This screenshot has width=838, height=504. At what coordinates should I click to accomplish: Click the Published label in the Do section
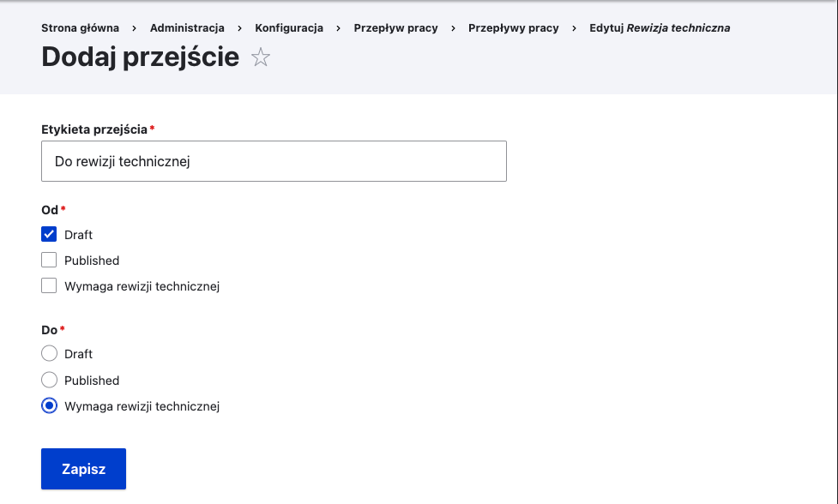[x=91, y=380]
